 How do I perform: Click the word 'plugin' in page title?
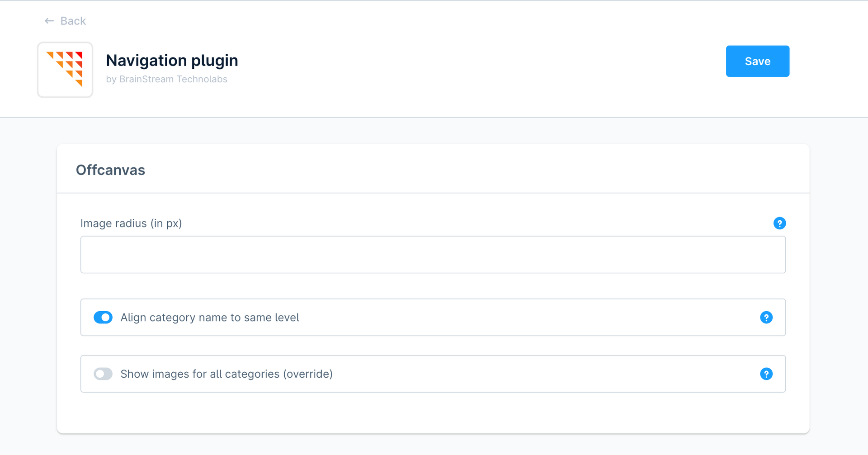click(214, 61)
